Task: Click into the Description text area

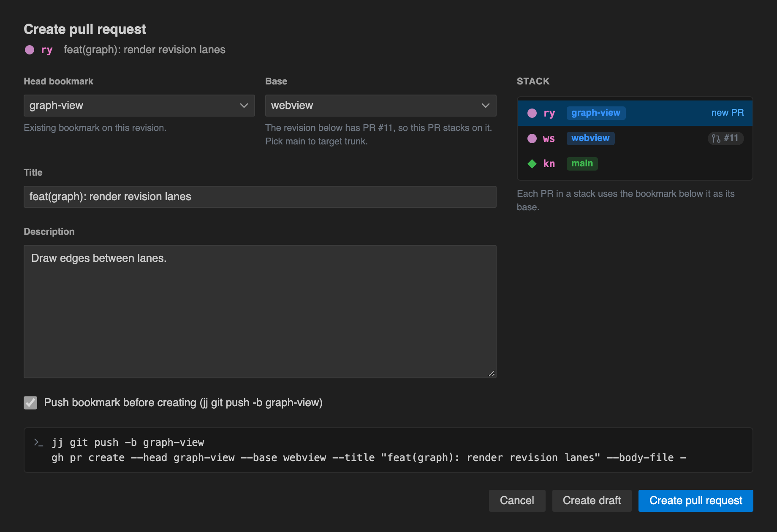Action: pyautogui.click(x=260, y=312)
